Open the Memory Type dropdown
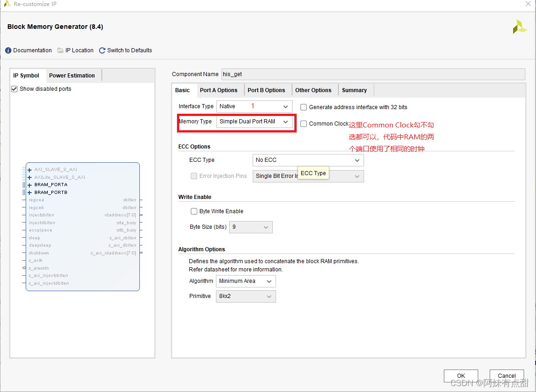Image resolution: width=536 pixels, height=392 pixels. pyautogui.click(x=254, y=121)
